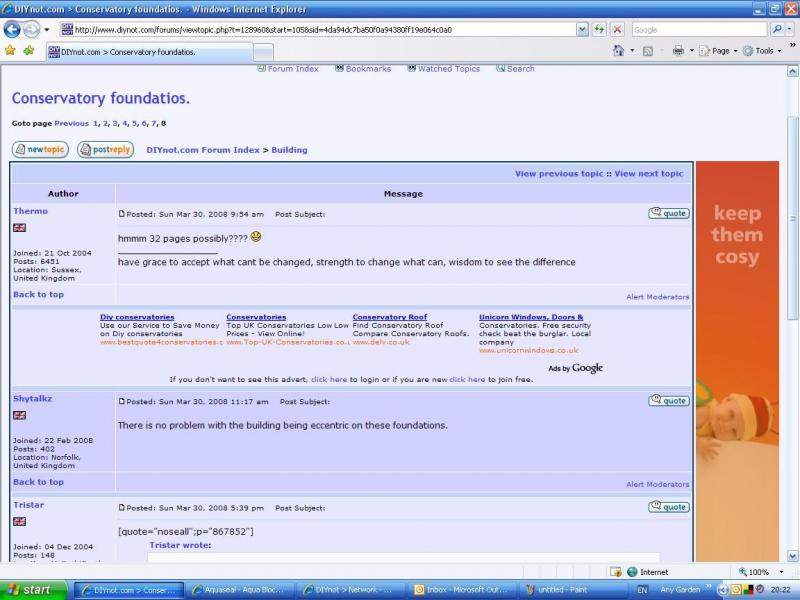Click the Stop loading X icon
This screenshot has width=800, height=600.
[x=617, y=30]
